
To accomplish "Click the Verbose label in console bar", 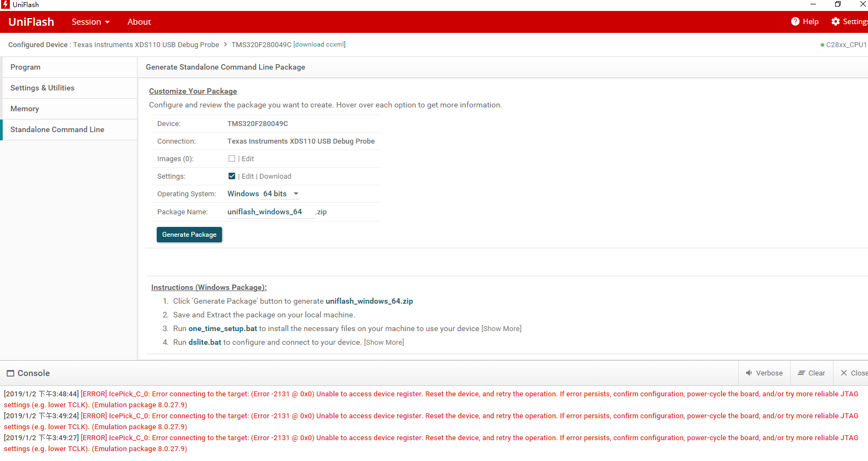I will (769, 373).
